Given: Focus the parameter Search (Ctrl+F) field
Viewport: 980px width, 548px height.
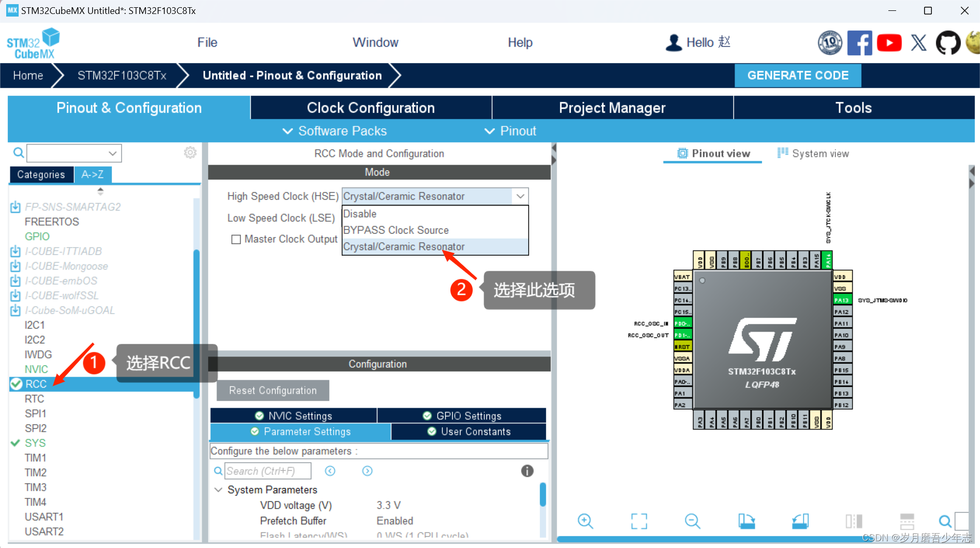Looking at the screenshot, I should click(268, 471).
